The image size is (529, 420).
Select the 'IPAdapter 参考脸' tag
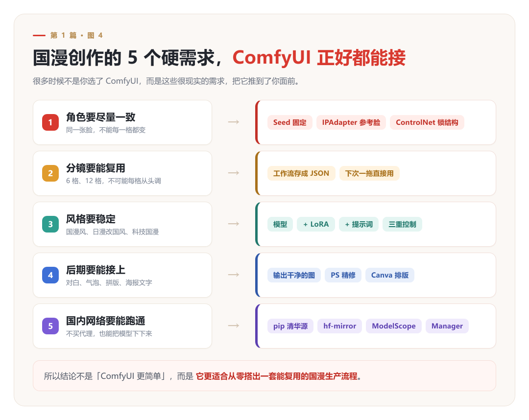351,122
